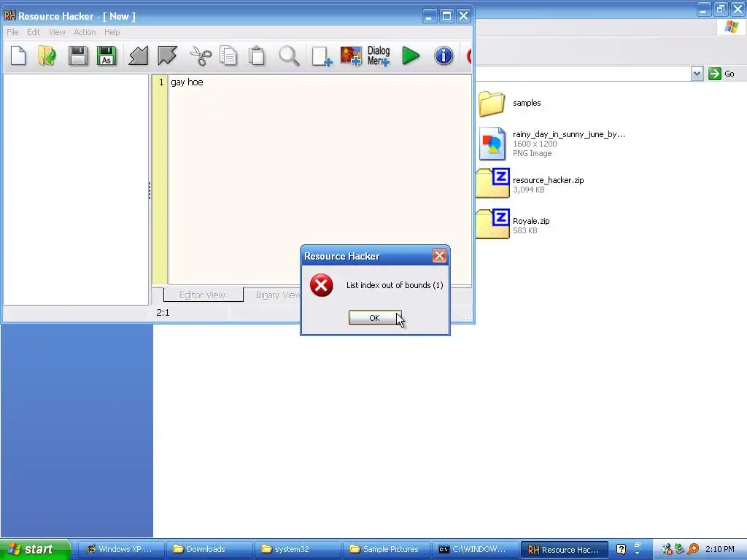Click the next bookmark flag icon
This screenshot has width=747, height=560.
[167, 55]
